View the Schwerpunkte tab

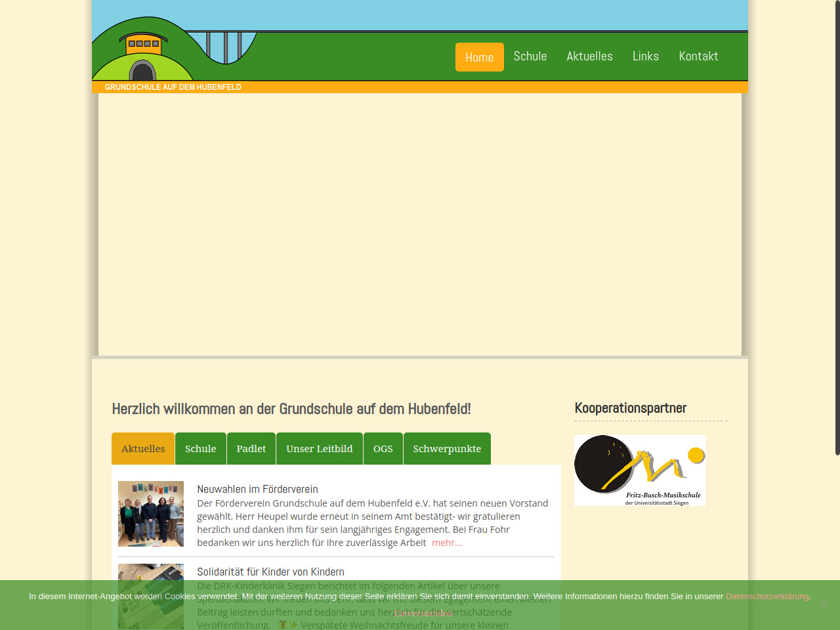point(447,449)
